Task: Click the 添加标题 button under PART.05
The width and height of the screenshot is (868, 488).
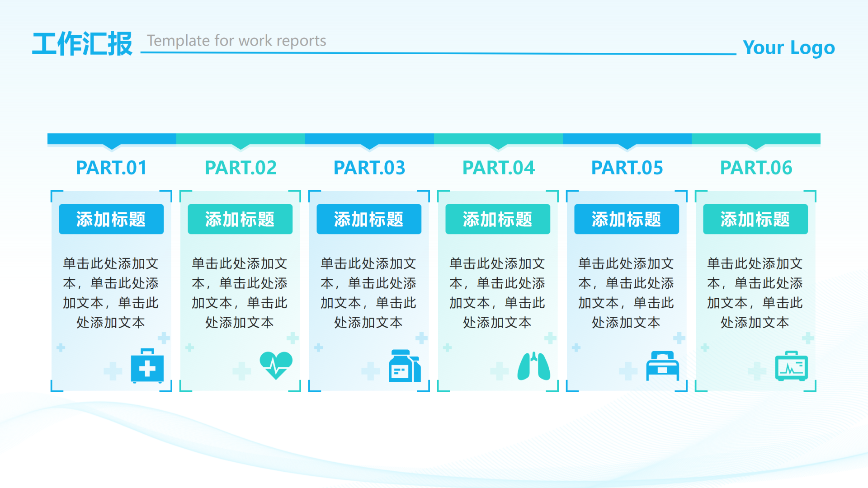Action: (x=627, y=219)
